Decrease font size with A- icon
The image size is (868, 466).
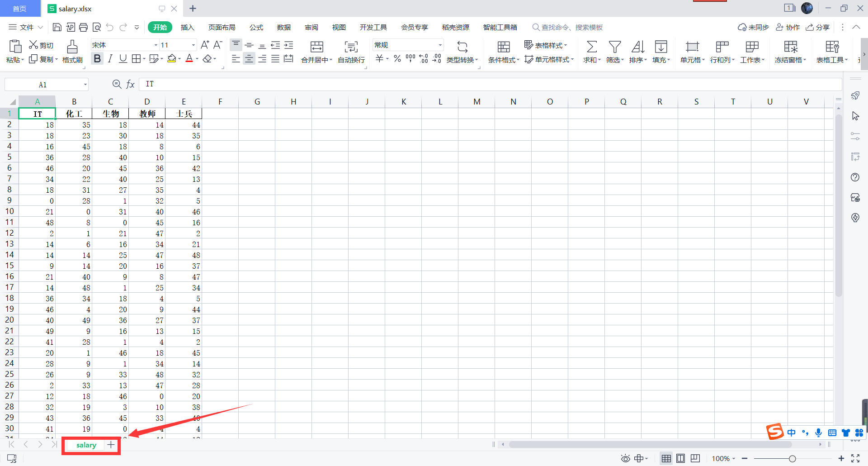point(218,45)
